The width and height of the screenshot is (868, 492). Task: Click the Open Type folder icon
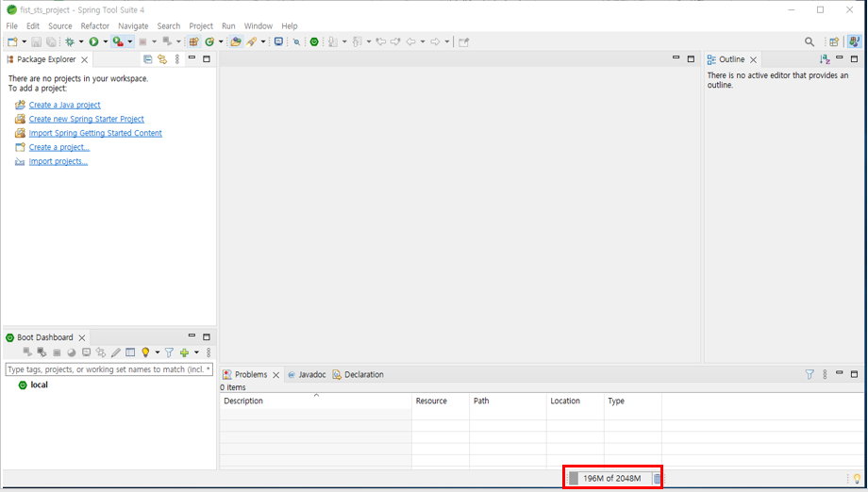point(236,41)
